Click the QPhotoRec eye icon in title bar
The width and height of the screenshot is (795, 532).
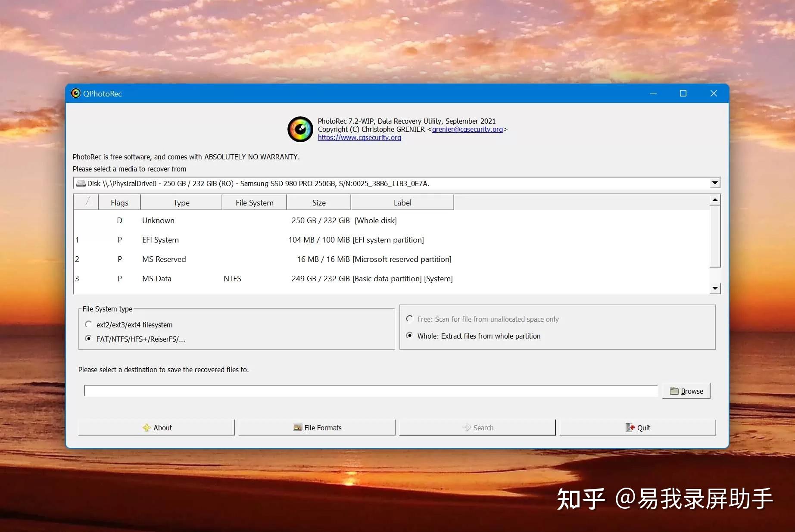click(76, 93)
